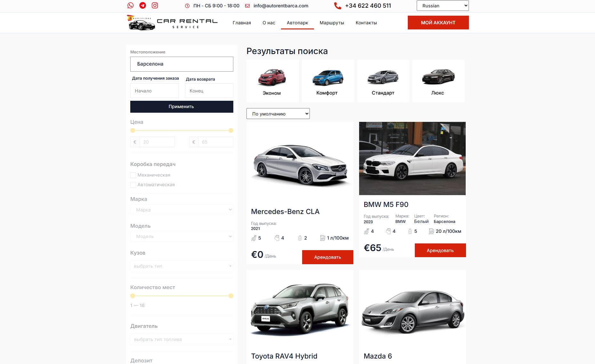Click the red phone icon
595x364 pixels.
click(x=337, y=6)
